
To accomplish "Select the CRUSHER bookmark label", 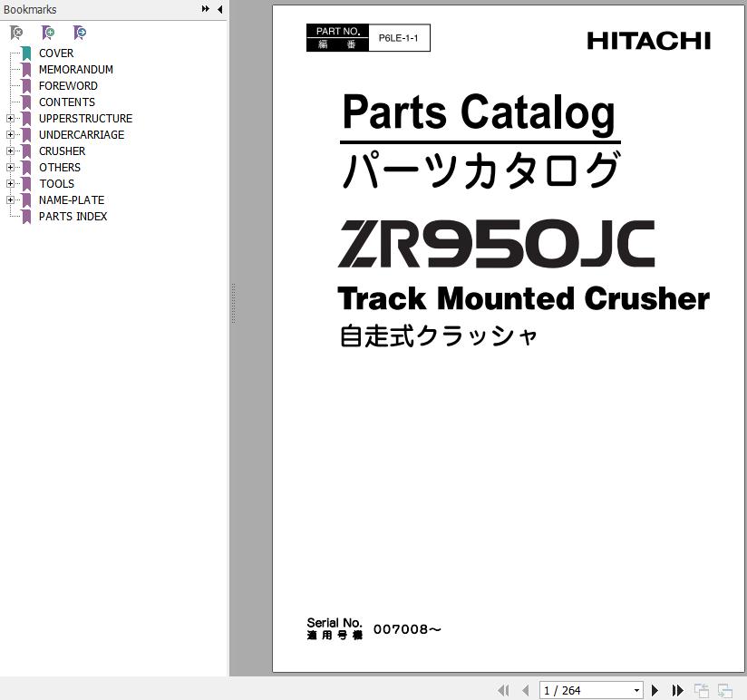I will tap(62, 151).
